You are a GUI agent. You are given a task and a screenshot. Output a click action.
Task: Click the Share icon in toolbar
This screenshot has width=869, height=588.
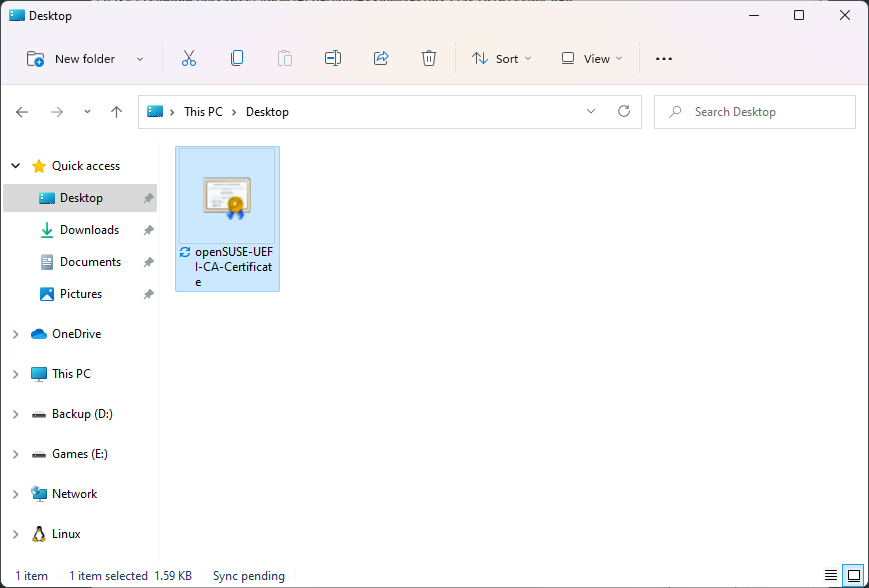point(381,59)
